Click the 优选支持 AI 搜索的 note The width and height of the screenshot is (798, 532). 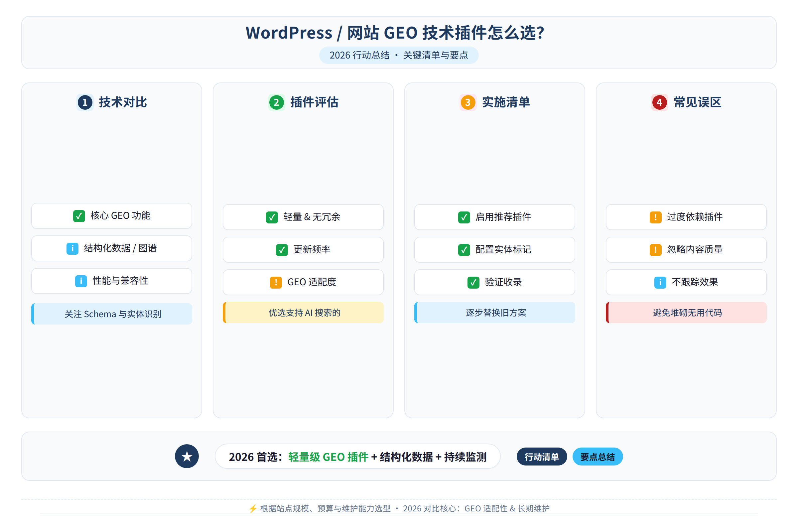coord(303,313)
